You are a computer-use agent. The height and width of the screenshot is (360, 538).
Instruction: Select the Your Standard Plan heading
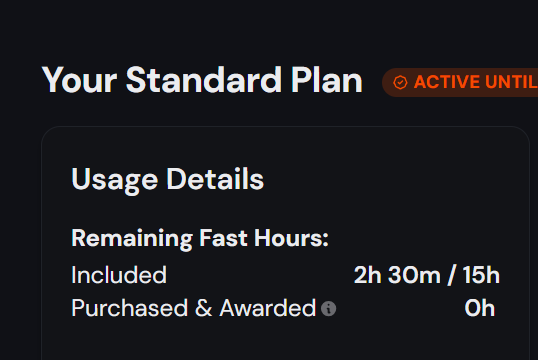(x=202, y=80)
